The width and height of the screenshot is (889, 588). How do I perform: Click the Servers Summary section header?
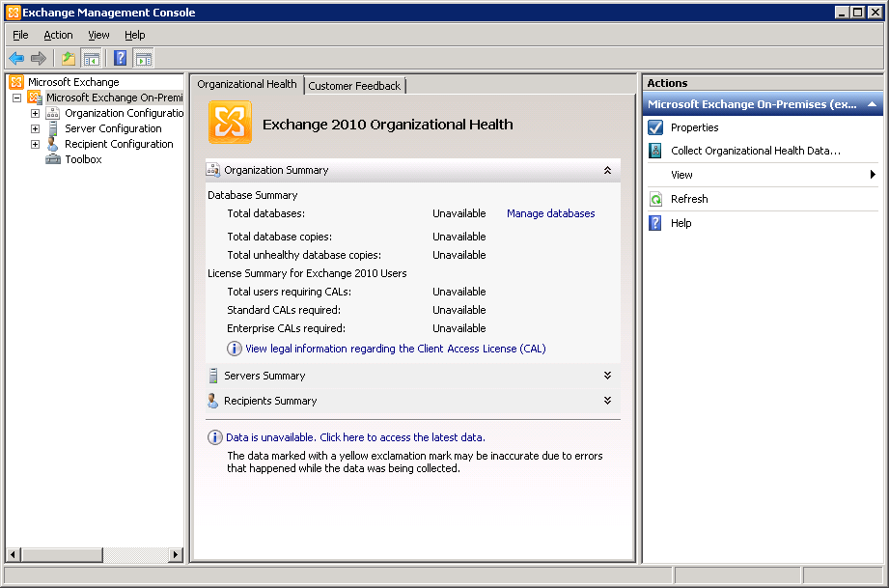coord(413,376)
